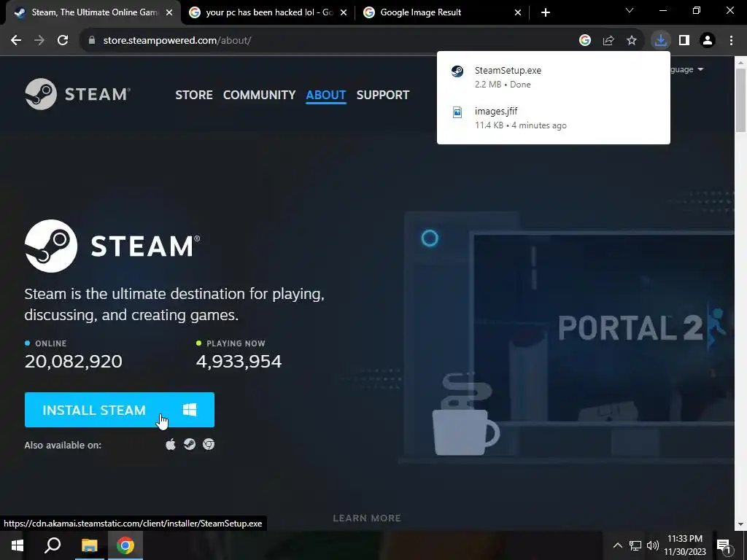Close the 'your pc has been hacked lol' tab
Viewport: 747px width, 560px height.
pyautogui.click(x=344, y=12)
